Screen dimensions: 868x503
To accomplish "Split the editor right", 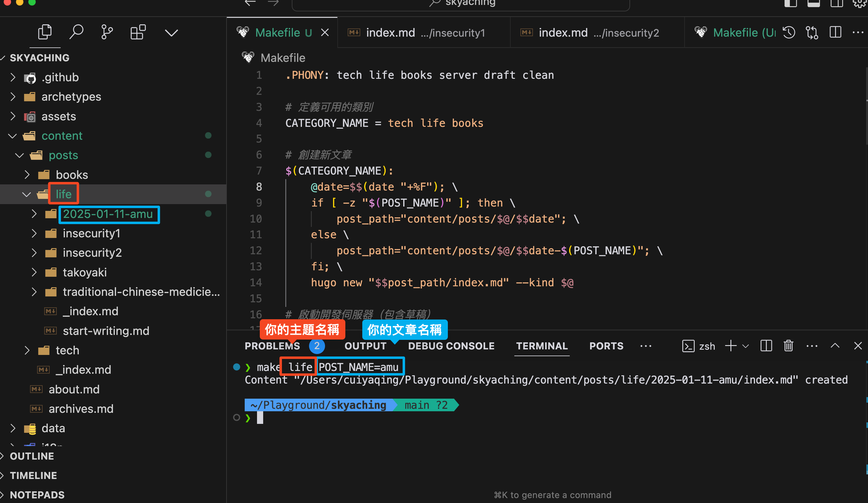I will coord(835,33).
